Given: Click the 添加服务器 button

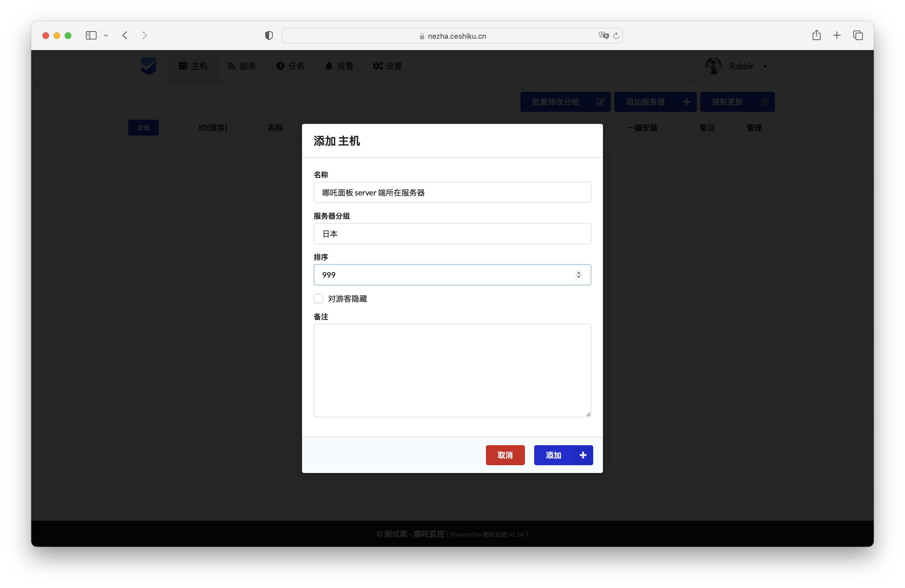Looking at the screenshot, I should (x=655, y=102).
